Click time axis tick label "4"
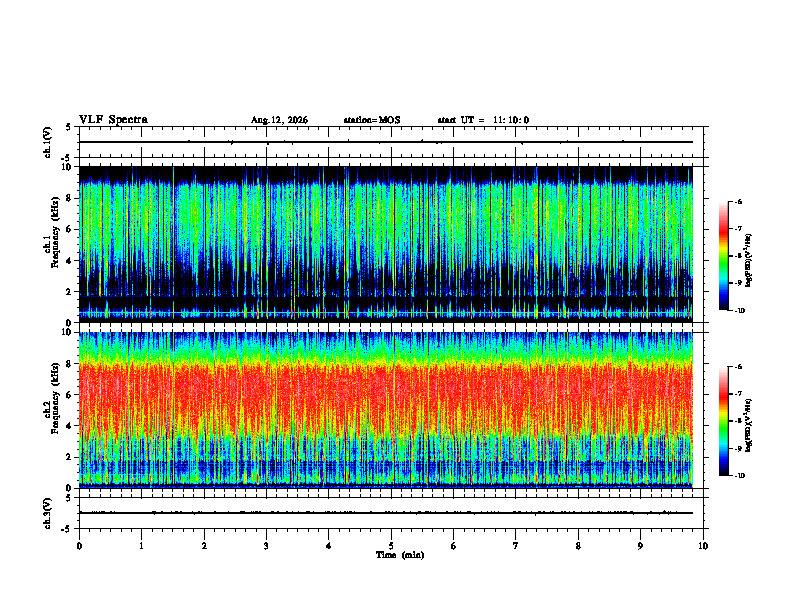 pyautogui.click(x=329, y=546)
